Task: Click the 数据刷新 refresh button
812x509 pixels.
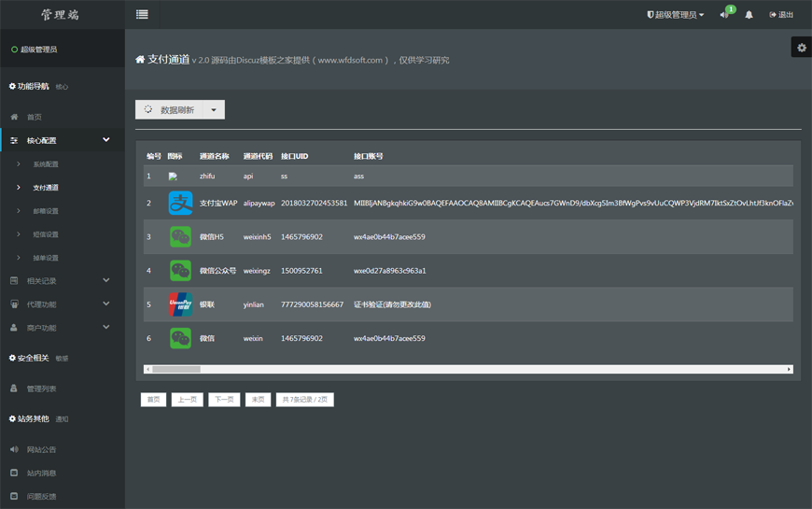Action: tap(169, 110)
